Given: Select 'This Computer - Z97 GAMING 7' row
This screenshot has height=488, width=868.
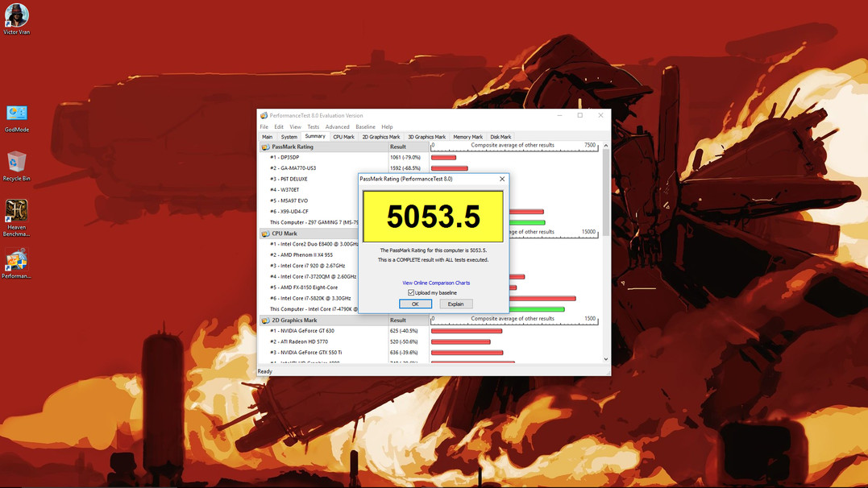Looking at the screenshot, I should [x=309, y=222].
